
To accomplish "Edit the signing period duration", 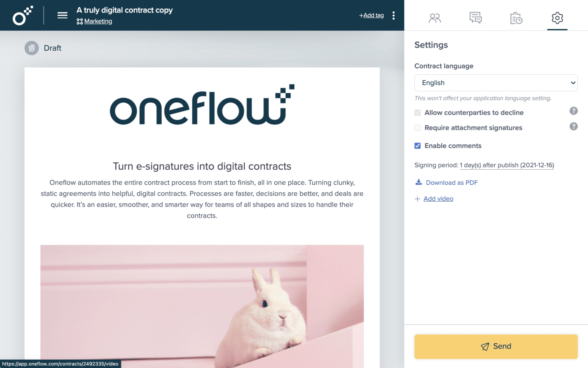I will [x=507, y=165].
